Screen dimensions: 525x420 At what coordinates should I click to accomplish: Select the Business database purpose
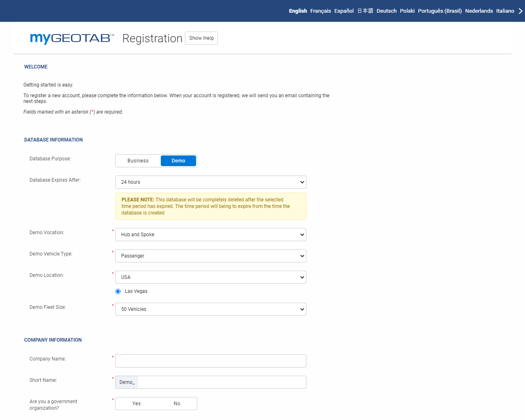[x=138, y=161]
